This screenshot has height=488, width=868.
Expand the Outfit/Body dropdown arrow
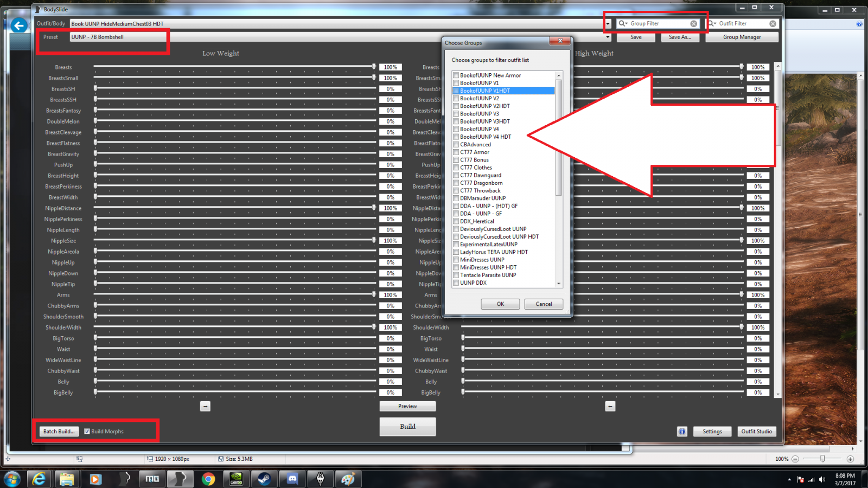[x=608, y=24]
